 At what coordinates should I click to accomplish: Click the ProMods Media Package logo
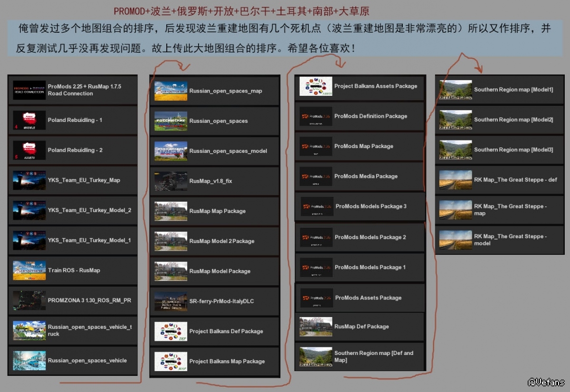316,176
